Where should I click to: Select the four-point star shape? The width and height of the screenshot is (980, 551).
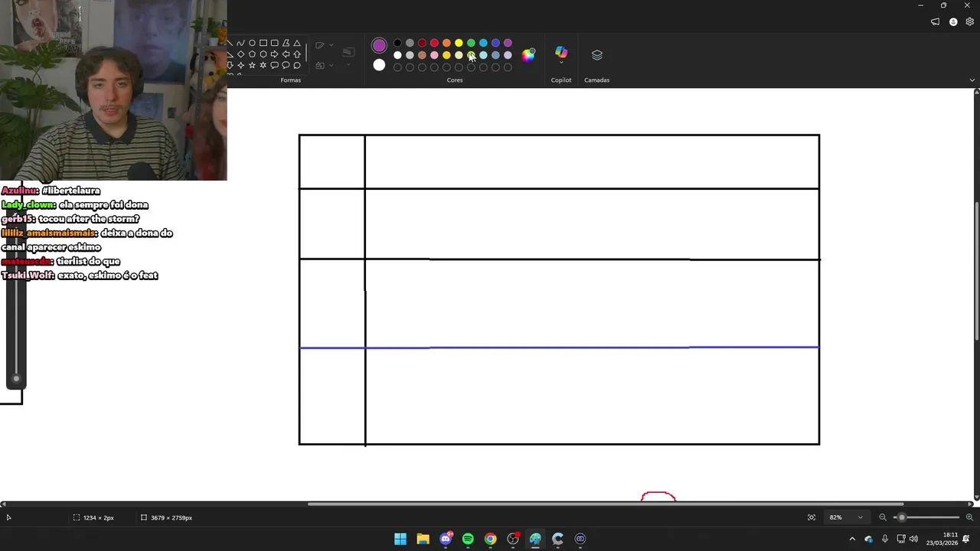tap(240, 66)
